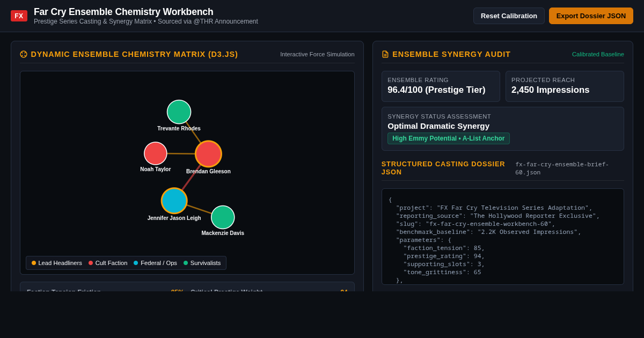
Task: Click the Federal / Ops legend swatch
Action: point(136,263)
